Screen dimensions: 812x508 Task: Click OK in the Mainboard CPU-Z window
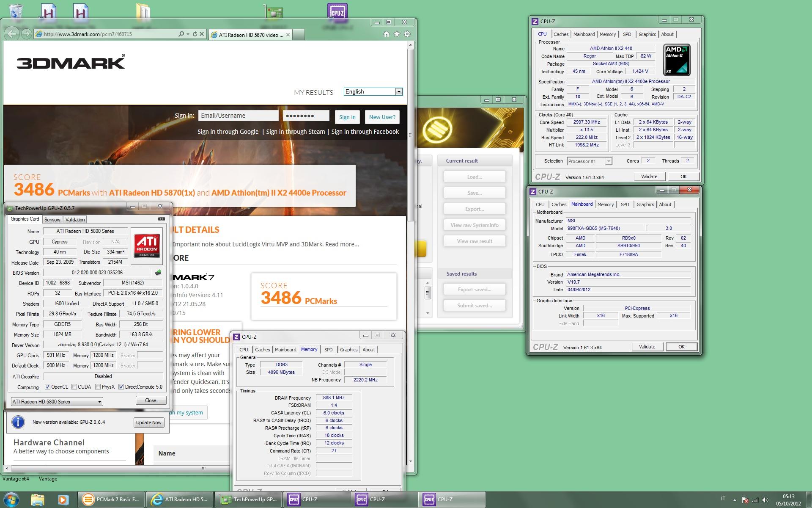click(x=681, y=347)
